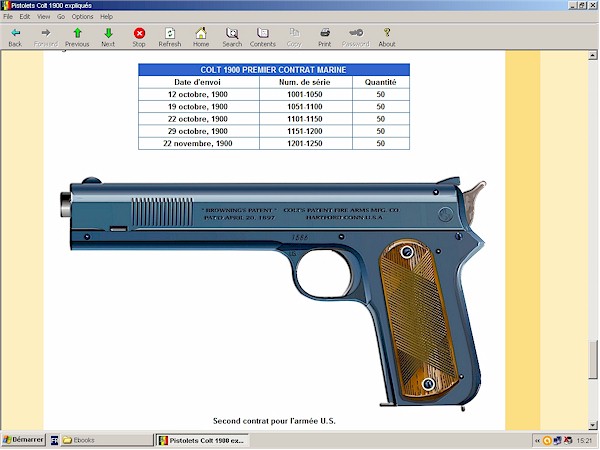Click the red-marked tray icon

point(568,440)
